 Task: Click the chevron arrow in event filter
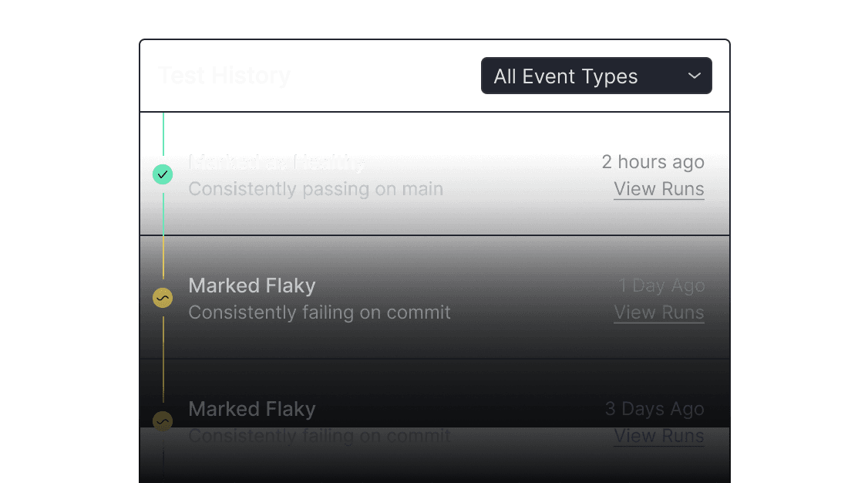click(695, 76)
